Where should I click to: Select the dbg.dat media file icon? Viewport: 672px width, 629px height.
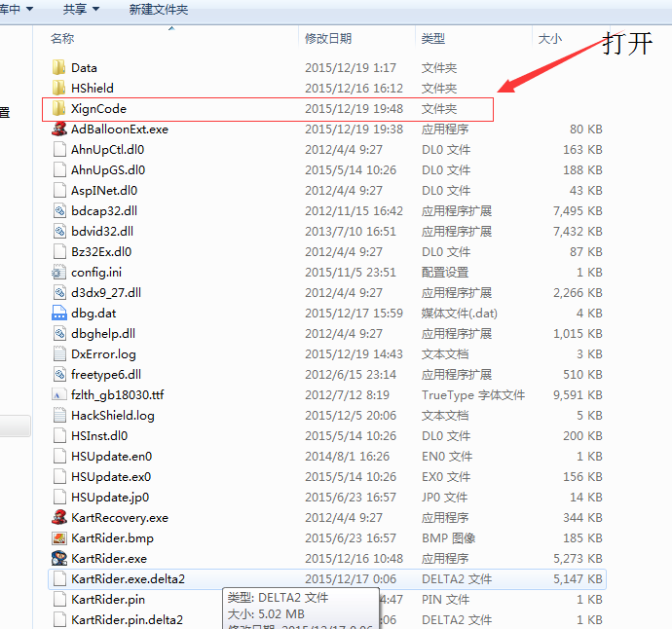coord(59,313)
